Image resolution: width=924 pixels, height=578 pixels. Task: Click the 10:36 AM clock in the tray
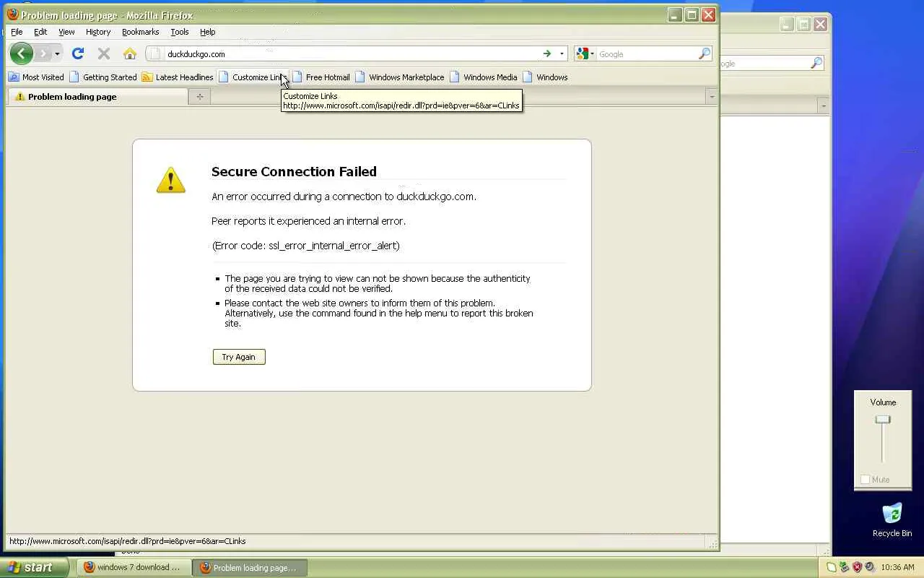click(897, 567)
